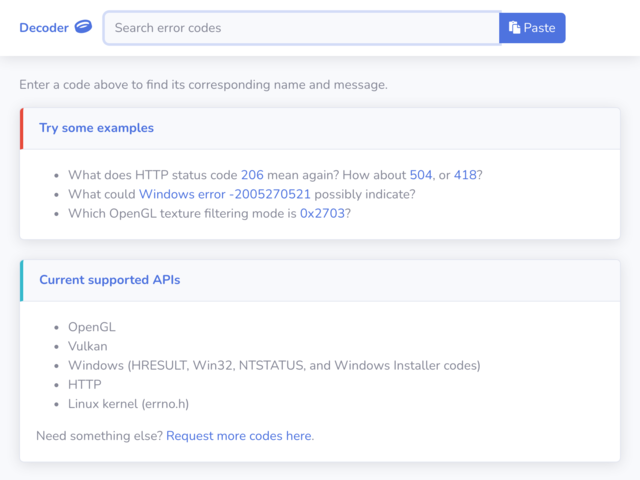
Task: Select the 418 example link
Action: tap(465, 174)
